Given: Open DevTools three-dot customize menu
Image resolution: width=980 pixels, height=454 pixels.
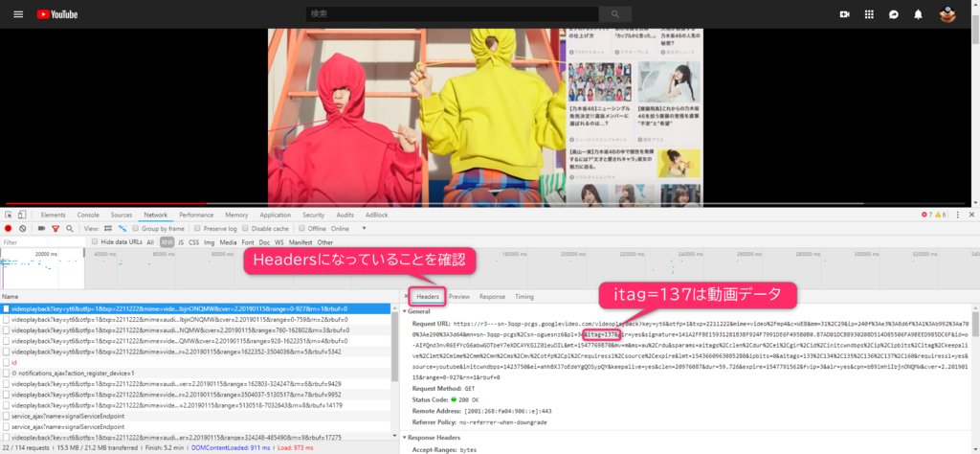Looking at the screenshot, I should [x=957, y=215].
